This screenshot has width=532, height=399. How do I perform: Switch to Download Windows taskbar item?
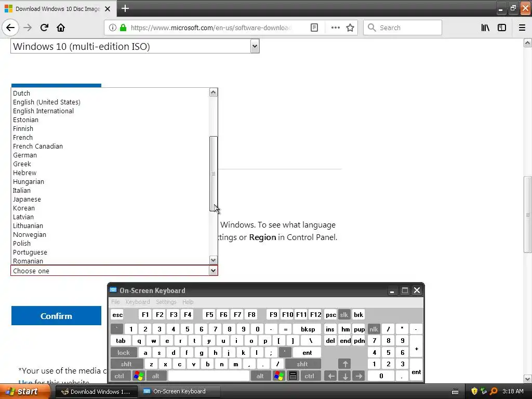click(x=96, y=392)
